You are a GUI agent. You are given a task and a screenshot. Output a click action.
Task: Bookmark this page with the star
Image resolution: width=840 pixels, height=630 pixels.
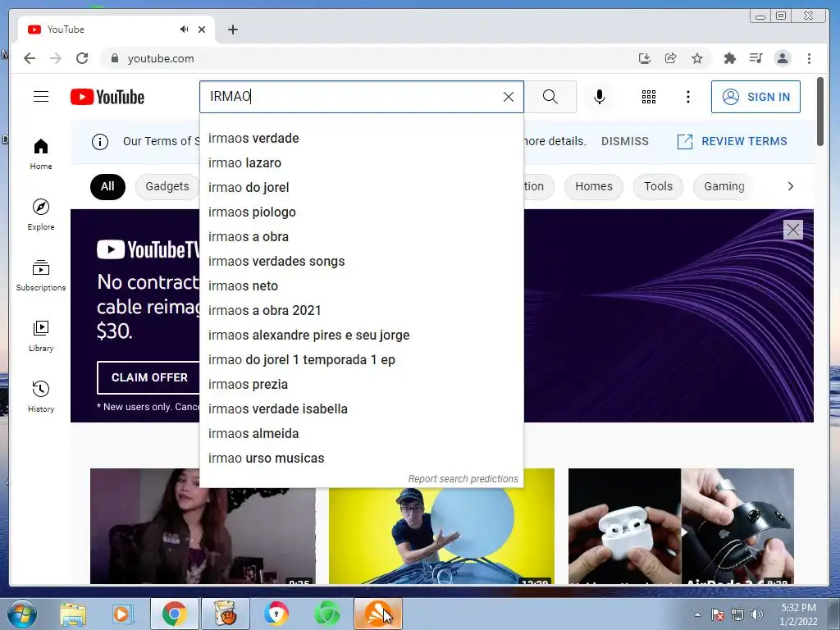697,58
